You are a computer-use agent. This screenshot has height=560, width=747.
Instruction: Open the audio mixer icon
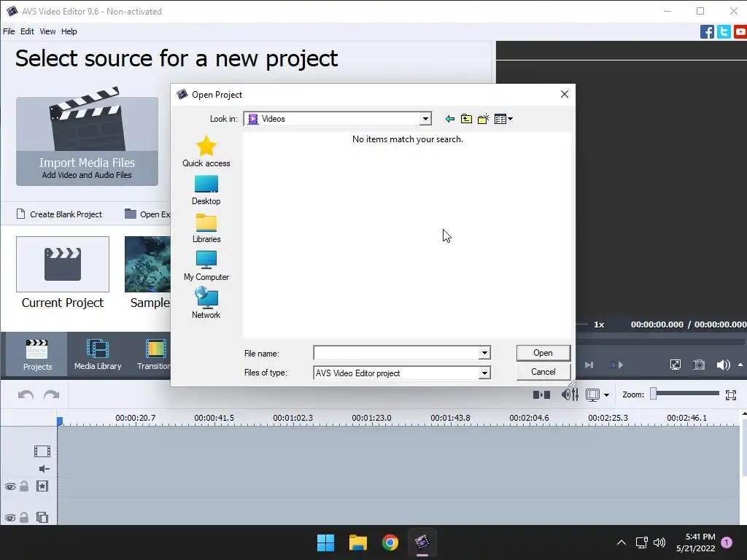point(570,394)
